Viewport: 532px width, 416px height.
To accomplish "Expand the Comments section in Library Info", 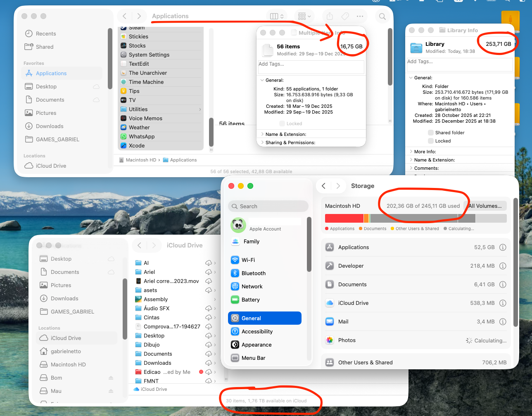I will pyautogui.click(x=411, y=168).
